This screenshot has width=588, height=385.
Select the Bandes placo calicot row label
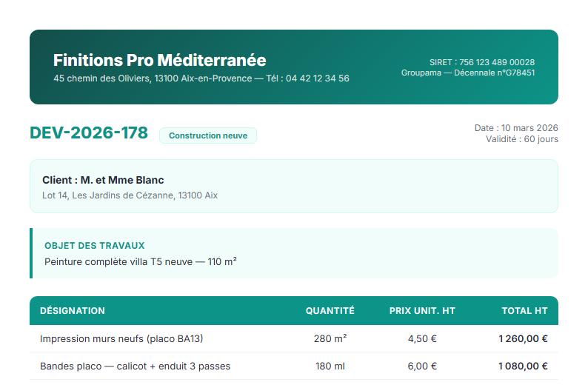135,366
